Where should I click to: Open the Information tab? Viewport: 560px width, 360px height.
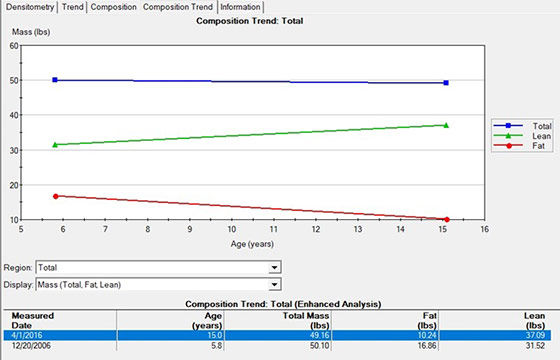coord(240,7)
